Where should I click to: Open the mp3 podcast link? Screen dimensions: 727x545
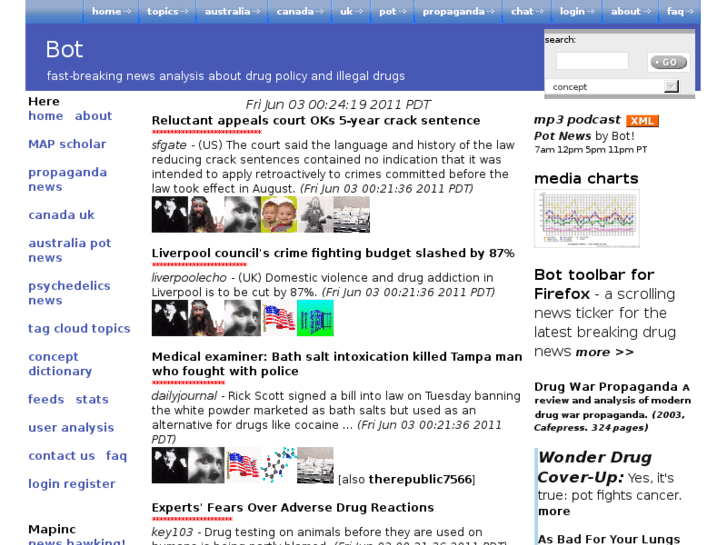577,120
